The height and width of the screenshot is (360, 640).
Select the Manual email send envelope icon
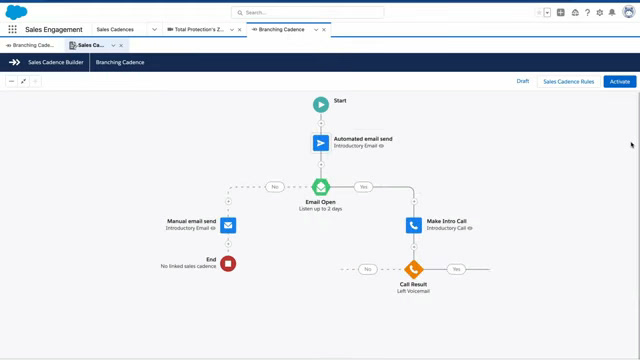(x=228, y=225)
